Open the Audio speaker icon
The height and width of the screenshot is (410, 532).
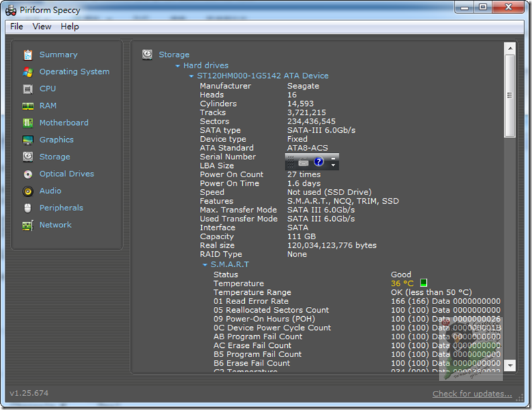click(28, 191)
